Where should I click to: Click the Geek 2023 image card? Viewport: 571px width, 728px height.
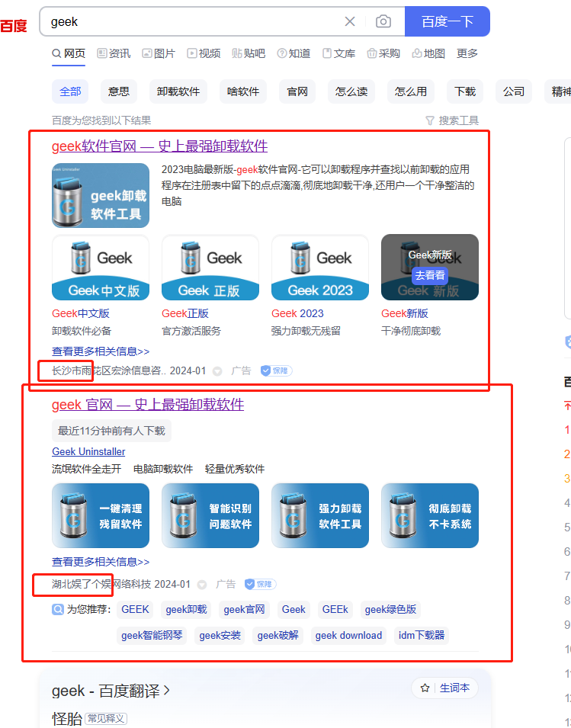click(x=320, y=268)
